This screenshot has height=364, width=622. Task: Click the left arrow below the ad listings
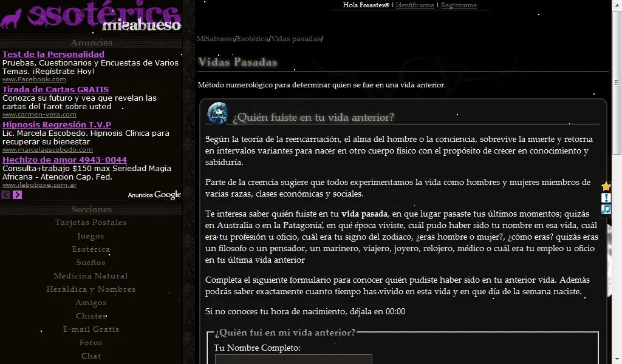pyautogui.click(x=6, y=195)
